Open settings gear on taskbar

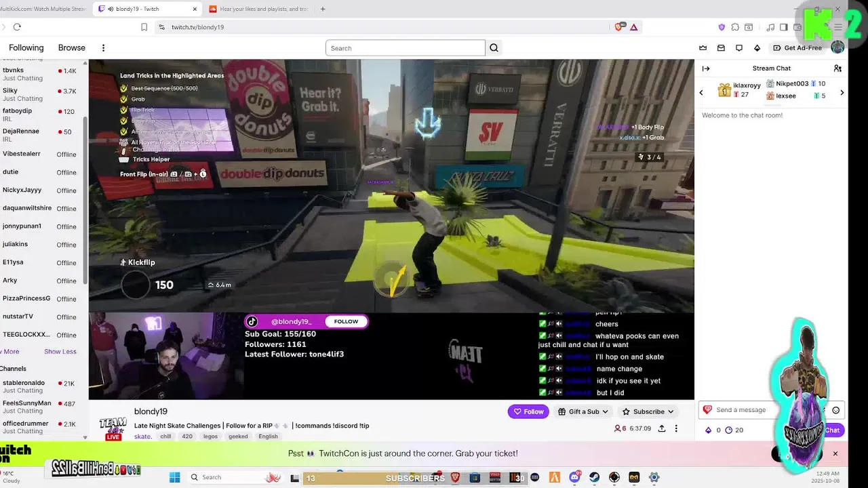click(654, 477)
